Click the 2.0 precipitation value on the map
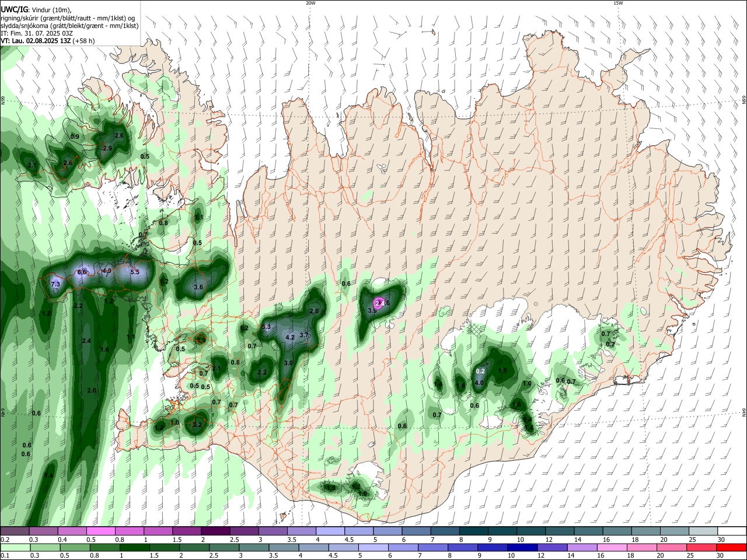Image resolution: width=747 pixels, height=560 pixels. tap(92, 390)
